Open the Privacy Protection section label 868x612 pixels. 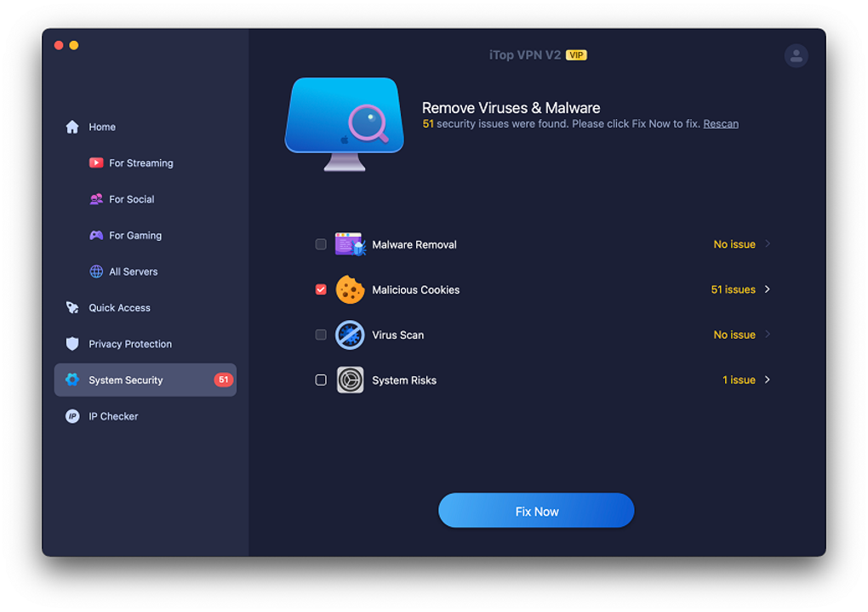pyautogui.click(x=130, y=344)
